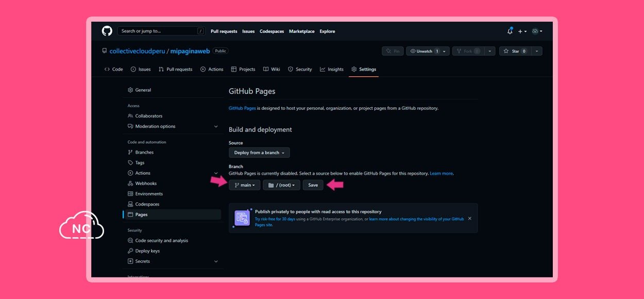Open Explore in top nav
644x299 pixels.
tap(327, 31)
